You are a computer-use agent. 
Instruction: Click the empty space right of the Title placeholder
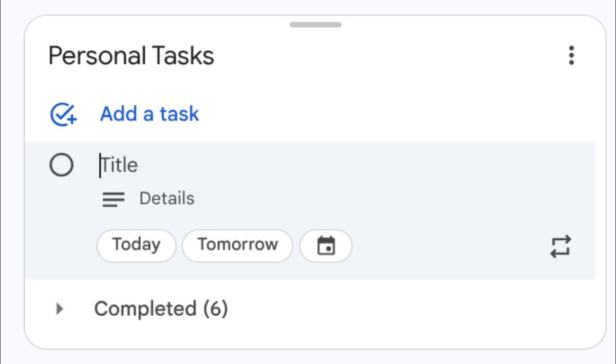coord(360,165)
